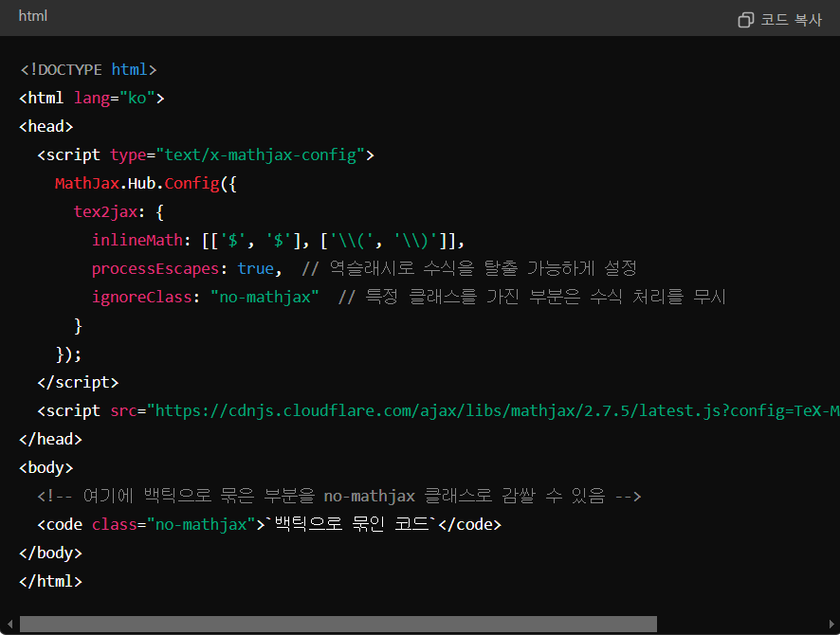Image resolution: width=840 pixels, height=635 pixels.
Task: Click the opening '<head>' tag
Action: (x=46, y=126)
